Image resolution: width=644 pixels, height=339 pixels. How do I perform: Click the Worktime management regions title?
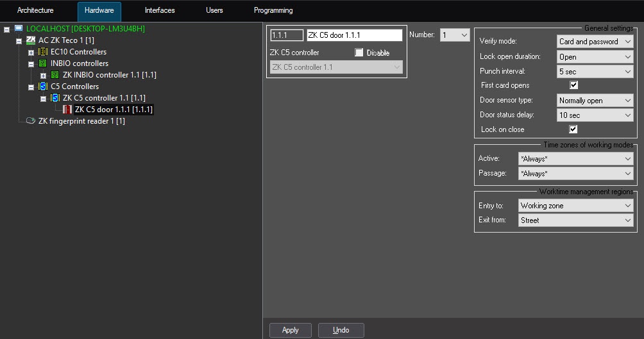586,191
